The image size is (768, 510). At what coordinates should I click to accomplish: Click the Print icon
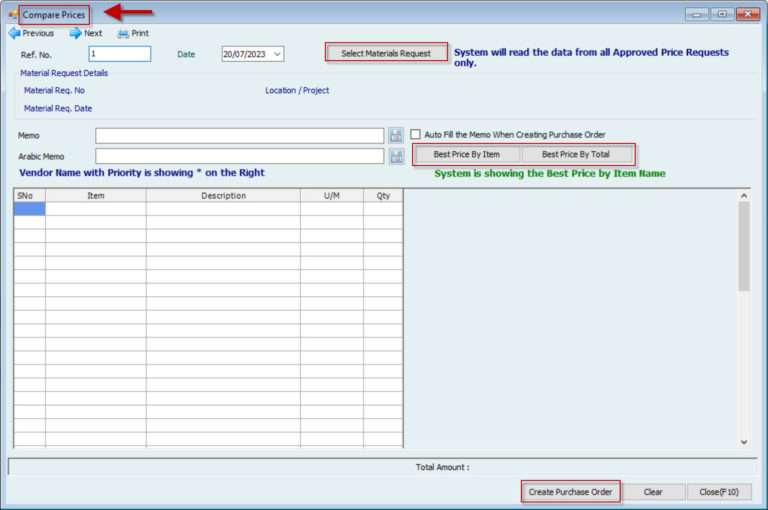(123, 33)
